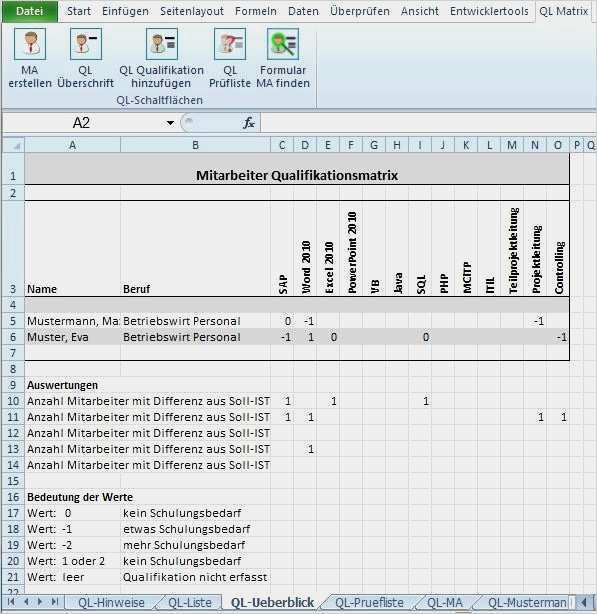Click into the formula bar input field
Screen dimensions: 597x614
click(x=427, y=123)
